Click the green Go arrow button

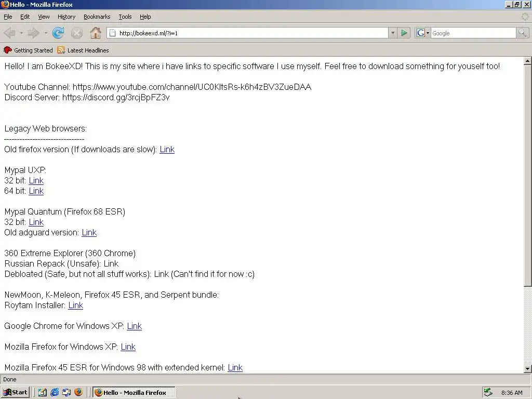[404, 33]
